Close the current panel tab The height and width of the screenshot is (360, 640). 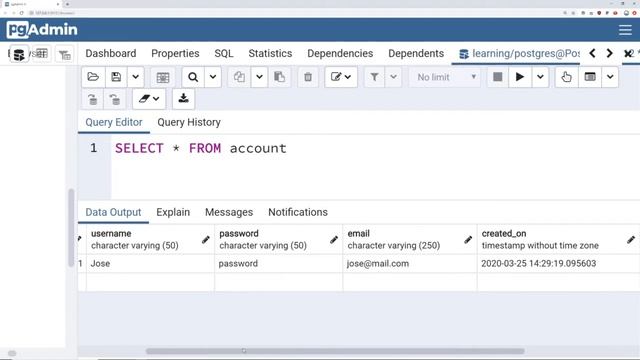(627, 53)
